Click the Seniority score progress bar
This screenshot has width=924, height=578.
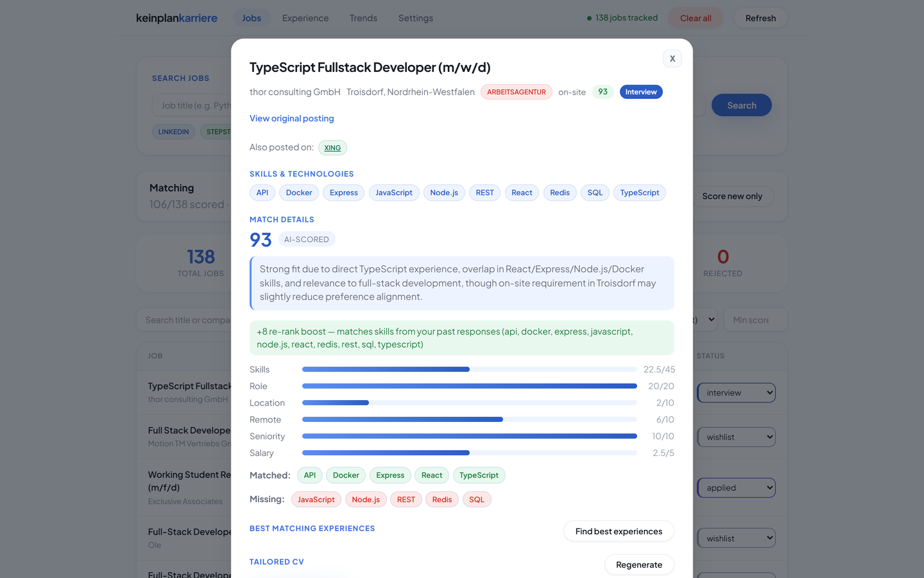[x=470, y=436]
